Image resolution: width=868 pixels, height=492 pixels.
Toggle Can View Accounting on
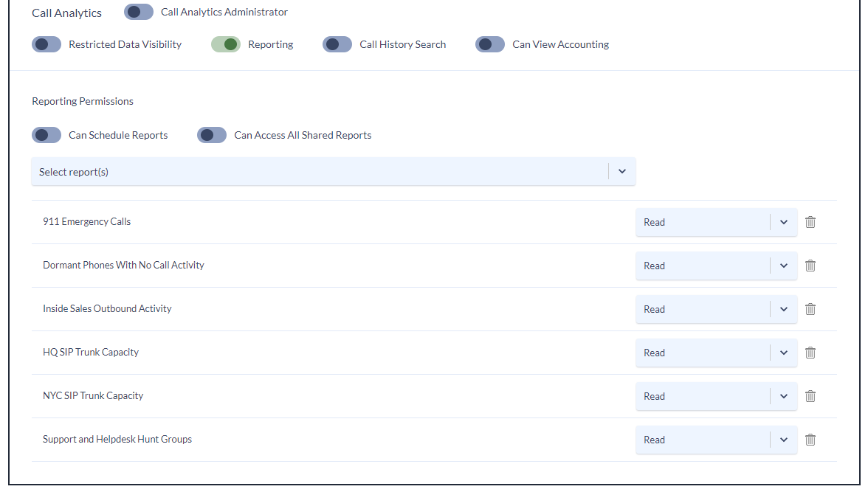pyautogui.click(x=490, y=44)
